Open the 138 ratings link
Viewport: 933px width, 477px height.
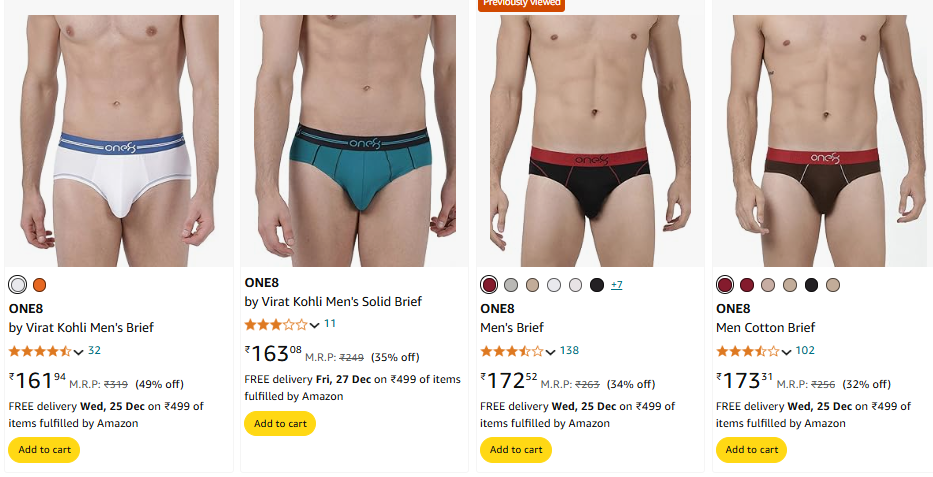coord(569,350)
